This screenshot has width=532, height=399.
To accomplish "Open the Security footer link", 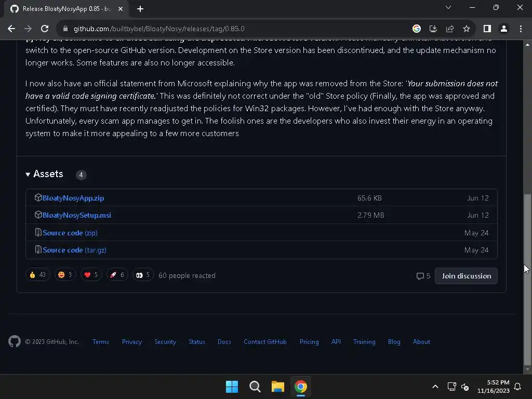I will [165, 342].
